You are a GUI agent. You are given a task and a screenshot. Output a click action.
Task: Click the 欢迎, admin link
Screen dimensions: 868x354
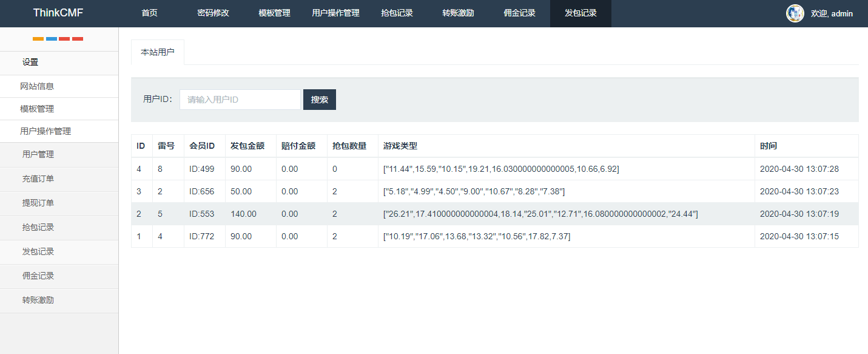tap(832, 13)
